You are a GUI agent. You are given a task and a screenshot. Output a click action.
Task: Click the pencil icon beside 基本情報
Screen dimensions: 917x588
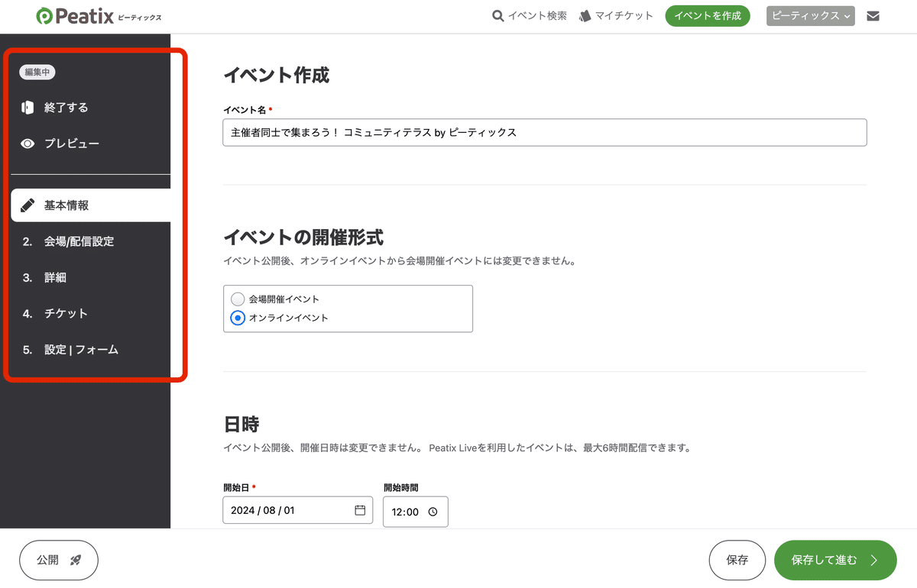tap(28, 205)
